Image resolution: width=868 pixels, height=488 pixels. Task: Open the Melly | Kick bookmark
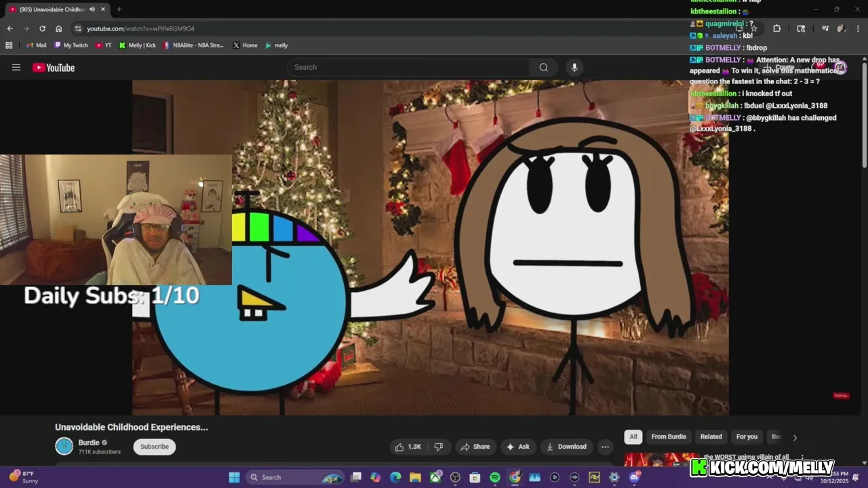(138, 45)
